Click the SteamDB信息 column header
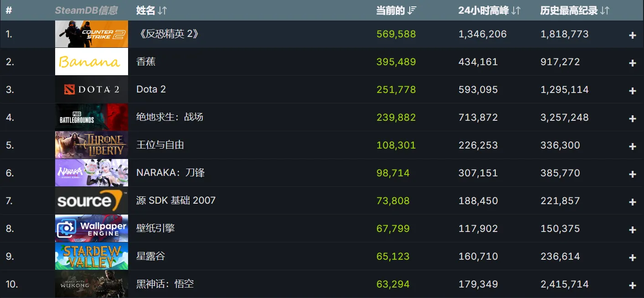Image resolution: width=644 pixels, height=298 pixels. (86, 10)
